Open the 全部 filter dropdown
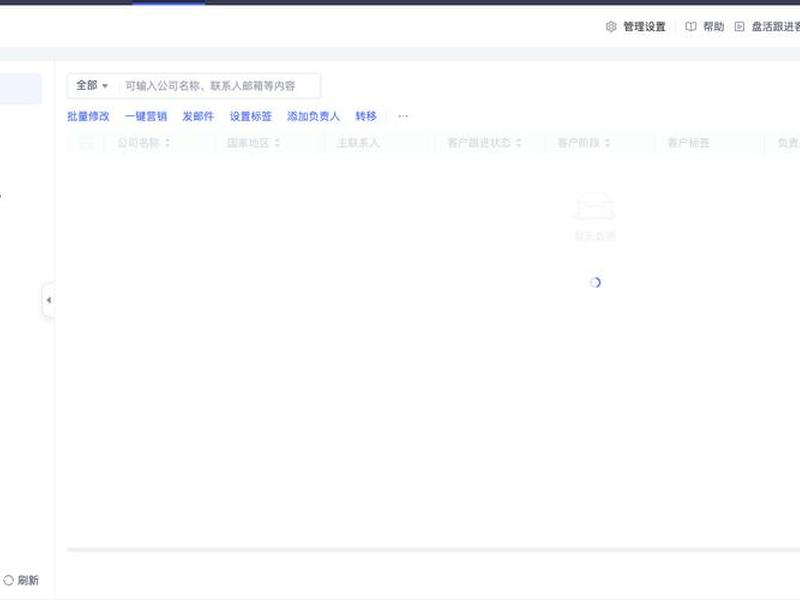 tap(92, 86)
